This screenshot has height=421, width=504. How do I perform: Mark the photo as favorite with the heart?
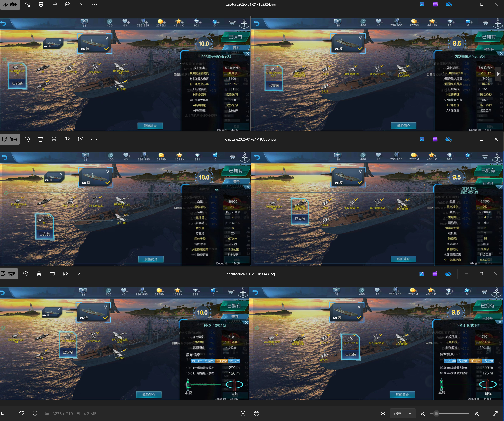pyautogui.click(x=22, y=413)
